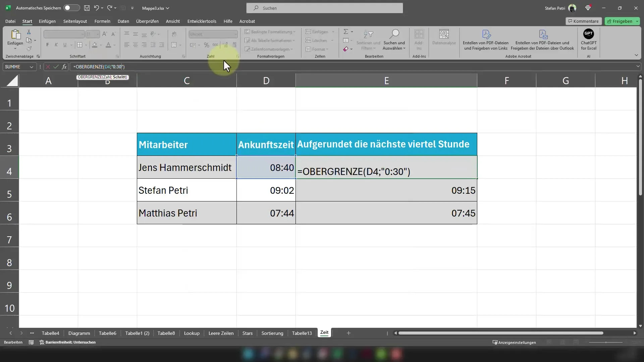This screenshot has height=362, width=644.
Task: Select column header F
Action: [x=506, y=80]
